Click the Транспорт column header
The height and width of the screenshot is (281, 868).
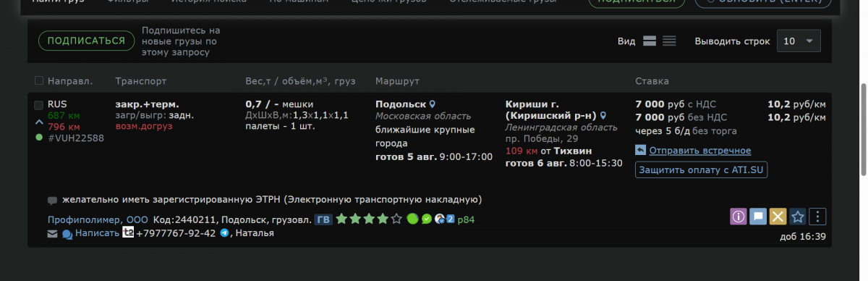(x=141, y=80)
